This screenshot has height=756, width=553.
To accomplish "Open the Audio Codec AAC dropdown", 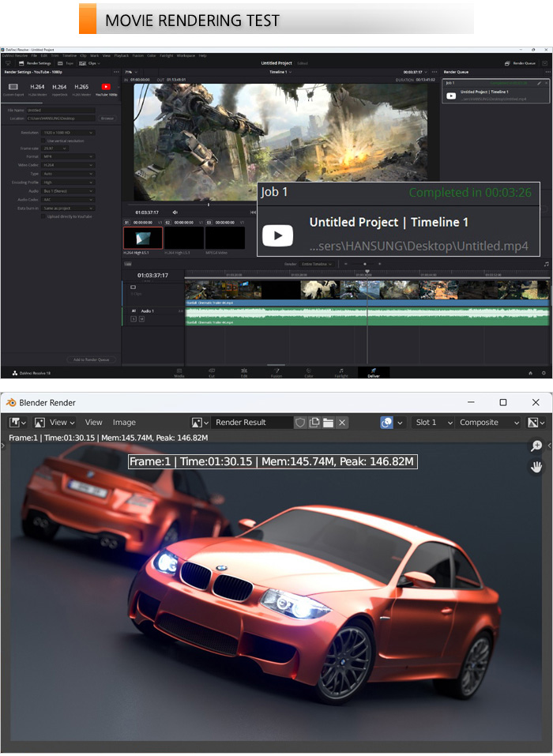I will tap(68, 200).
